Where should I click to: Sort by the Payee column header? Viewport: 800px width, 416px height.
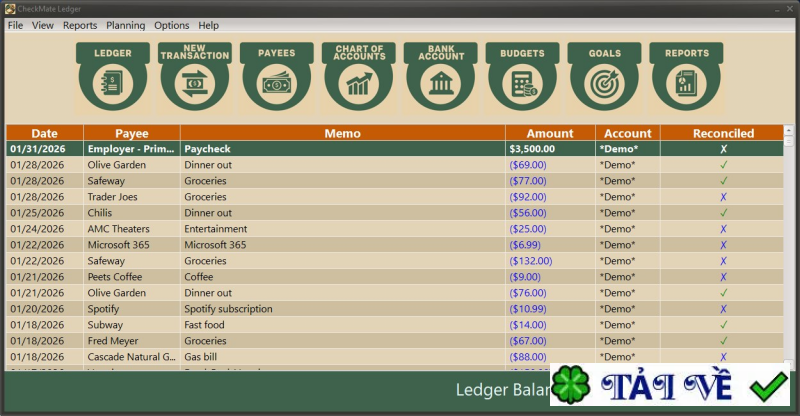click(x=132, y=133)
